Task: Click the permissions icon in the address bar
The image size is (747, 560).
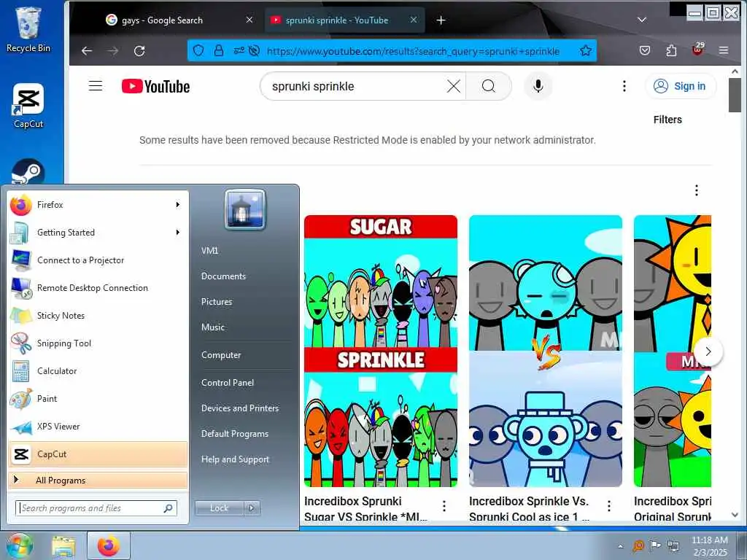Action: click(x=239, y=50)
